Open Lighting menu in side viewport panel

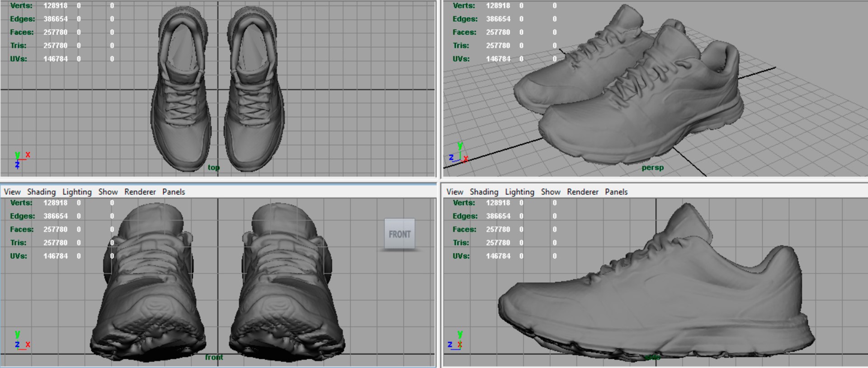(519, 192)
